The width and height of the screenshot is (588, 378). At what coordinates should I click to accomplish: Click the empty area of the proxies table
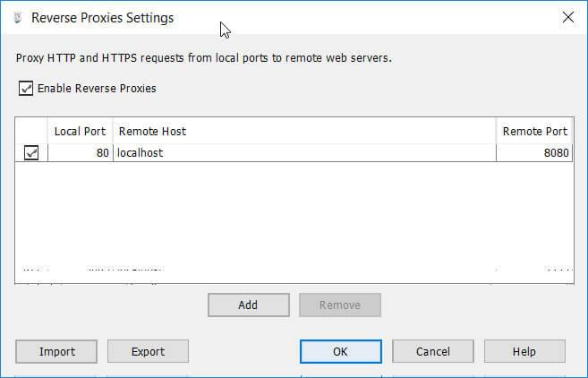click(295, 215)
